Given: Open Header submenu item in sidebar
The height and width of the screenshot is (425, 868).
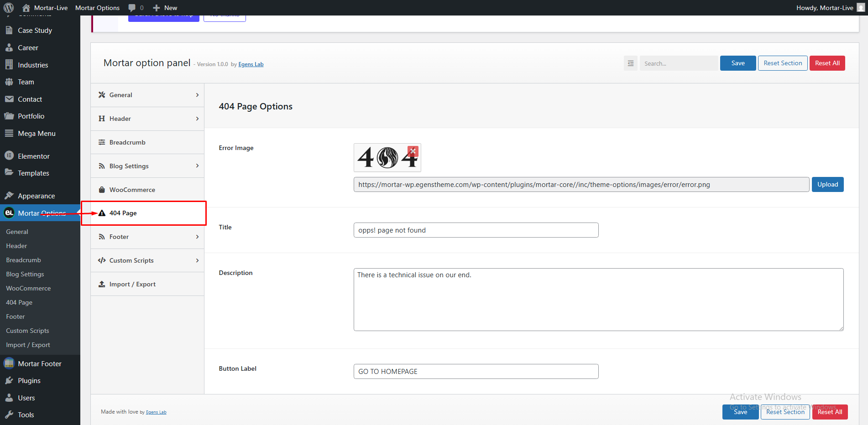Looking at the screenshot, I should (x=16, y=246).
